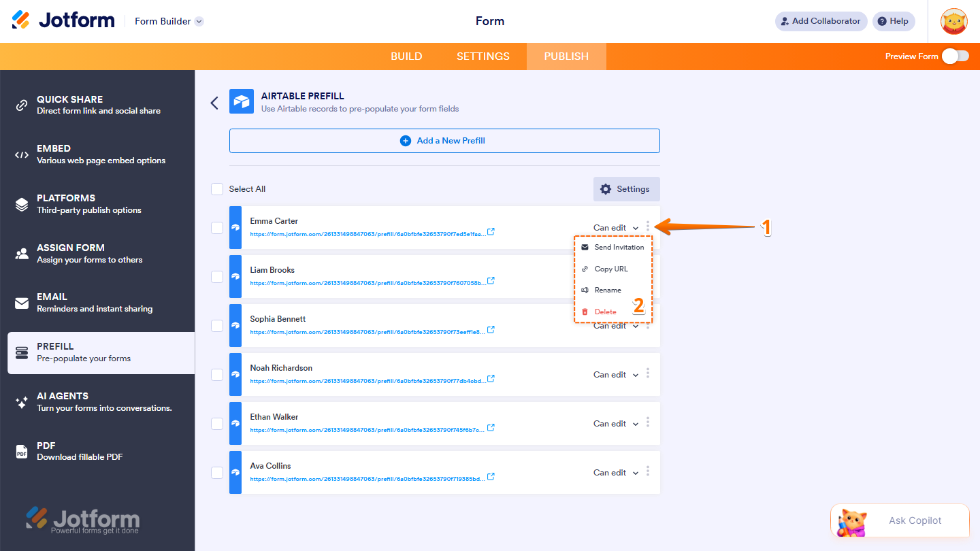This screenshot has height=551, width=980.
Task: Click Emma Carter three-dot menu icon
Action: [x=648, y=227]
